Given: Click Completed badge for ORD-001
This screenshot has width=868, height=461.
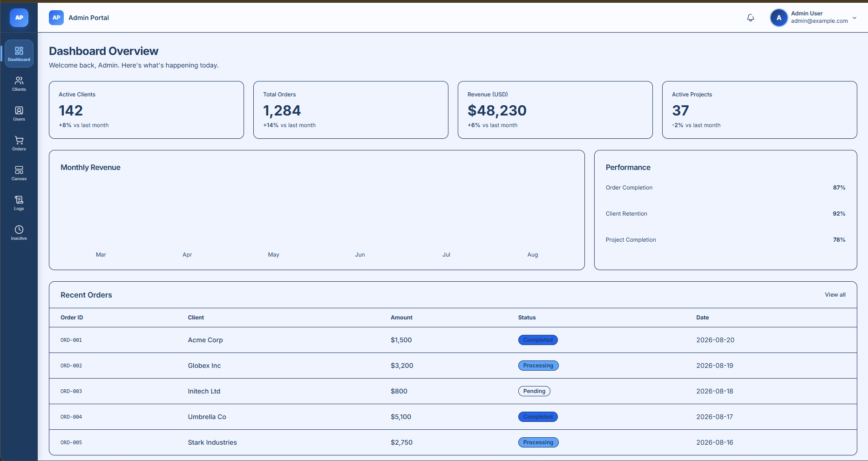Looking at the screenshot, I should 538,340.
